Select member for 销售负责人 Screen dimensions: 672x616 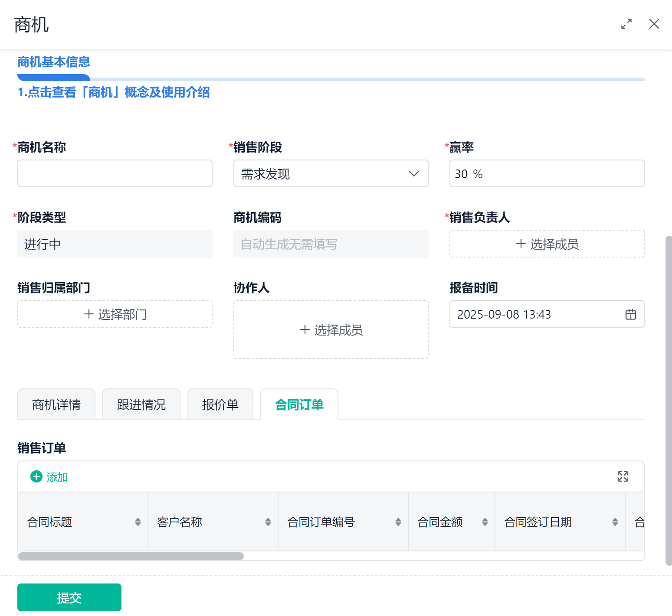[547, 244]
